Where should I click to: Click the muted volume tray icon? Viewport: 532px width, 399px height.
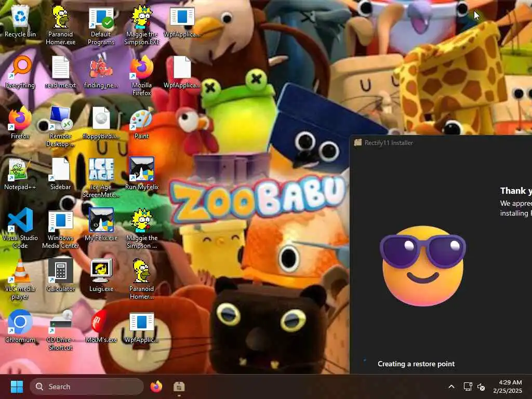(481, 387)
